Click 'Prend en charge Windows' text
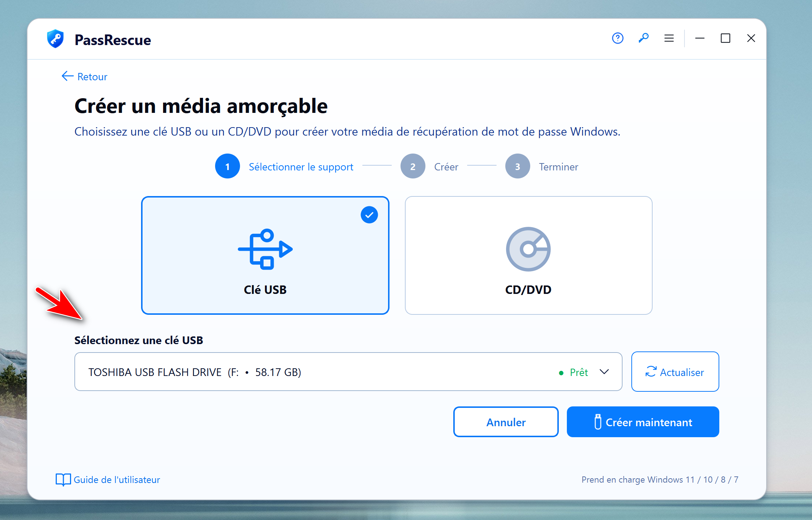812x520 pixels. (x=660, y=480)
